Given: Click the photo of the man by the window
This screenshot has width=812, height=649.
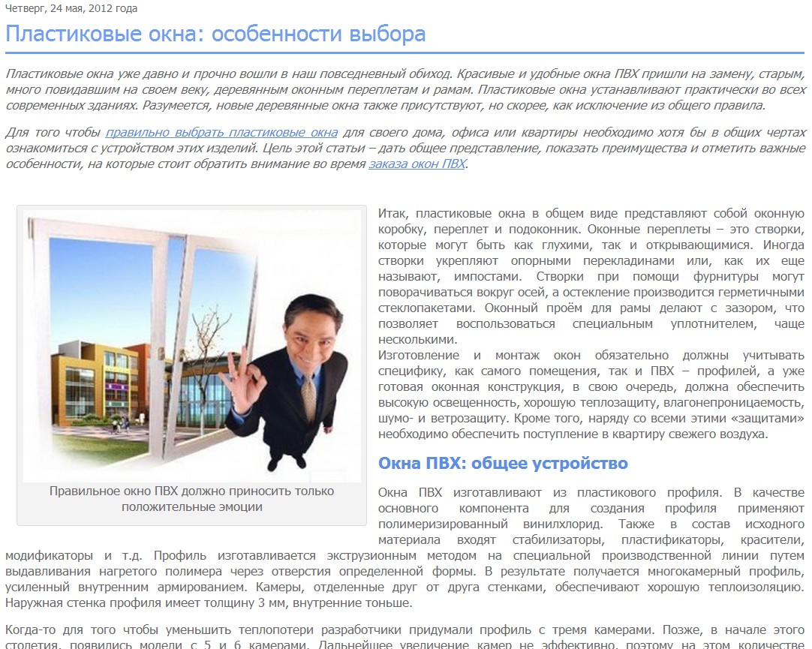Looking at the screenshot, I should pyautogui.click(x=191, y=346).
